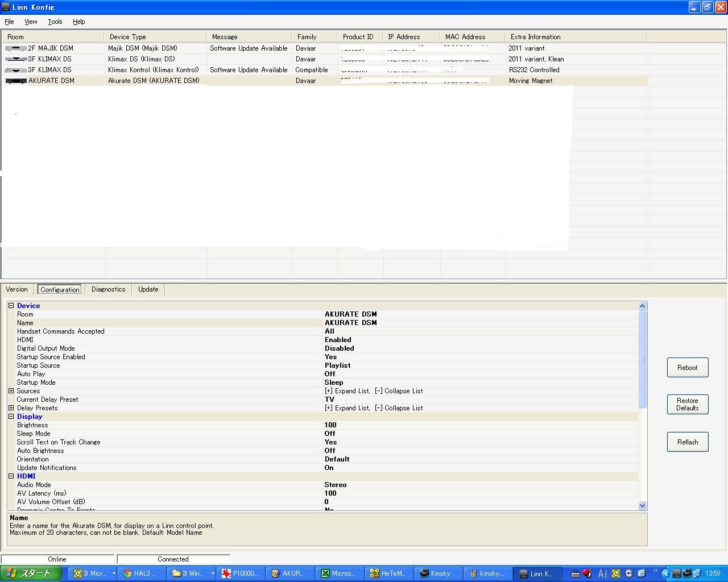
Task: Click the Handset Commands Accepted value 'All'
Action: click(329, 331)
